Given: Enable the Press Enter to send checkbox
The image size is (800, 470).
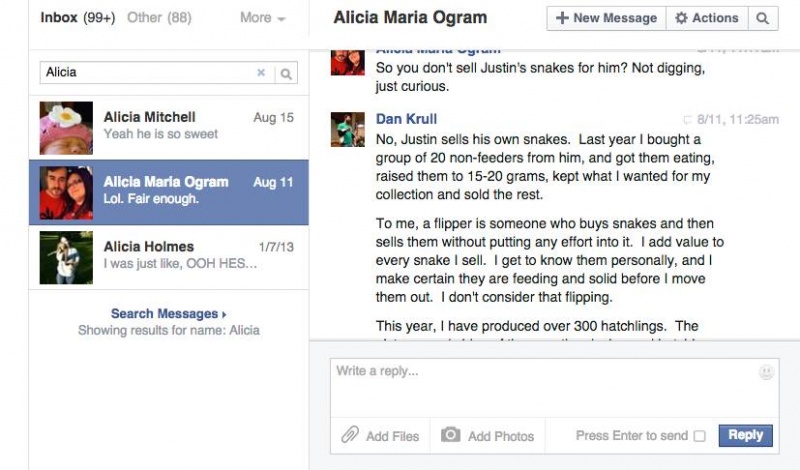Looking at the screenshot, I should [x=699, y=436].
